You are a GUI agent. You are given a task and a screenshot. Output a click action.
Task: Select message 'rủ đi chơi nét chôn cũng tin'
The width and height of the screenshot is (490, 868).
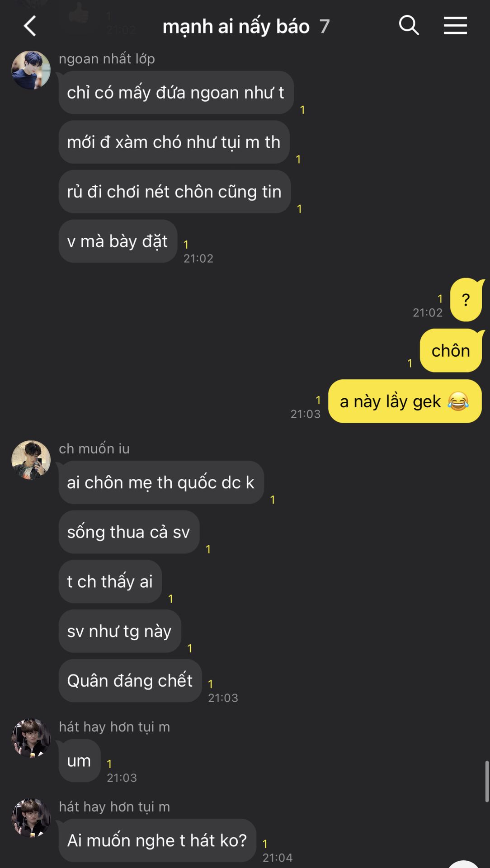174,192
